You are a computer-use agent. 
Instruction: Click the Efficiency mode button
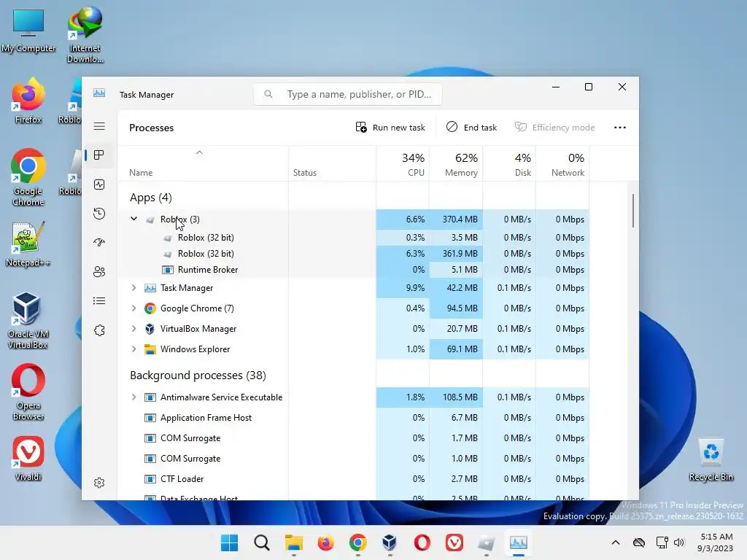click(555, 127)
